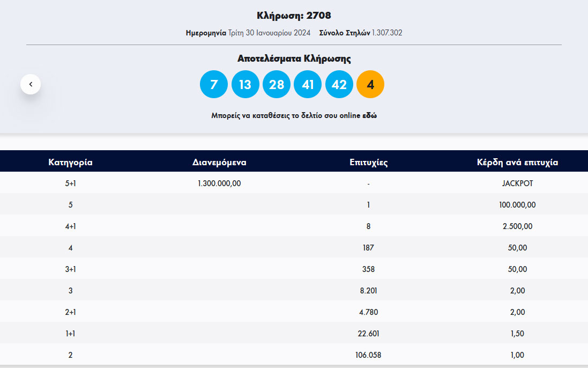Viewport: 588px width, 368px height.
Task: Click the blue number ball 42
Action: [x=339, y=84]
